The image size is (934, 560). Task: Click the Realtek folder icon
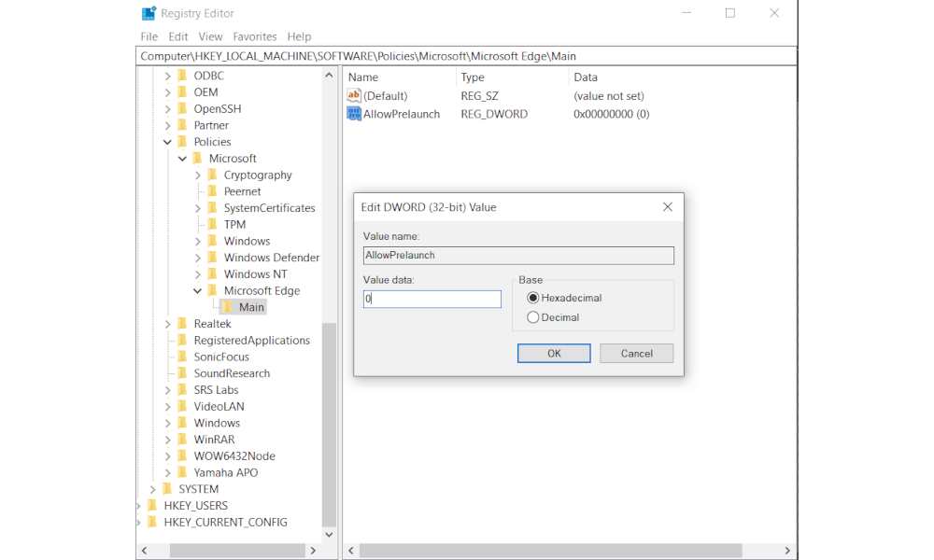pos(182,324)
